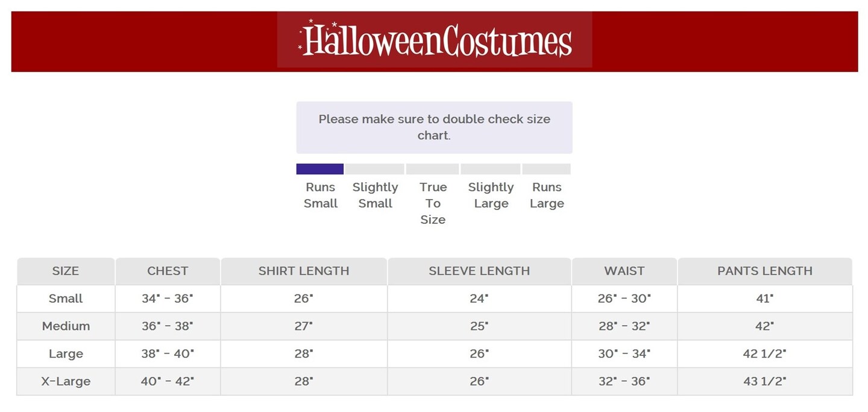Click the double check size chart notice
This screenshot has height=412, width=868.
point(434,127)
